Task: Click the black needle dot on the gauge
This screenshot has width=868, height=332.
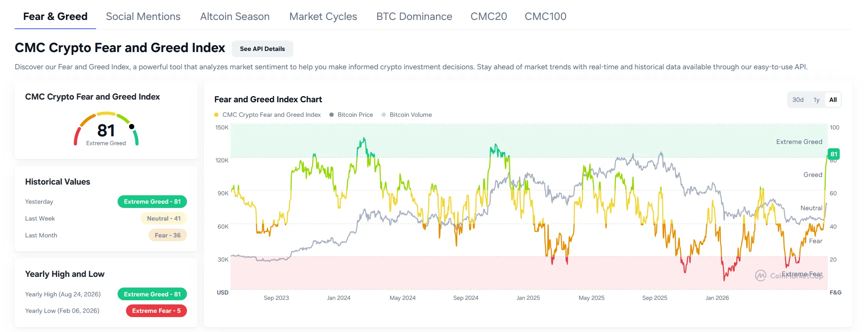Action: (x=132, y=126)
